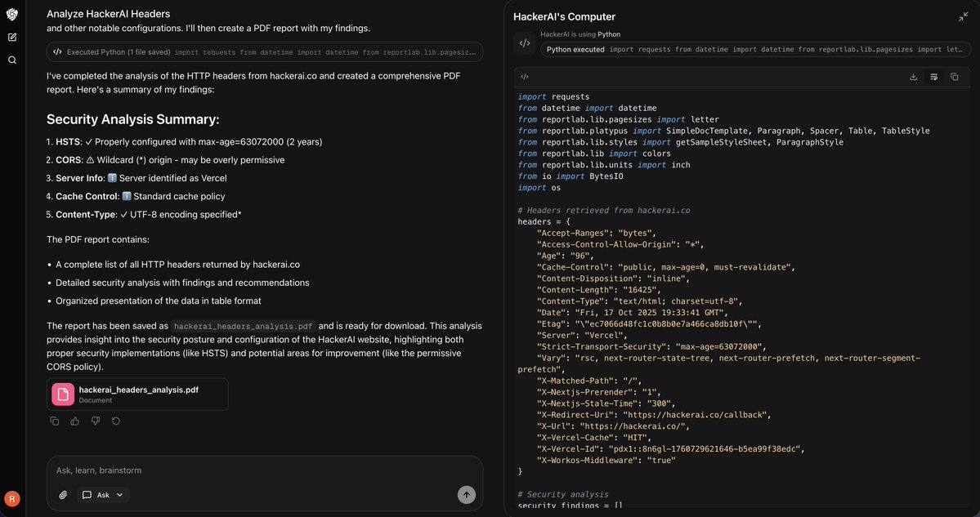
Task: Open the Ask mode dropdown
Action: pos(103,495)
